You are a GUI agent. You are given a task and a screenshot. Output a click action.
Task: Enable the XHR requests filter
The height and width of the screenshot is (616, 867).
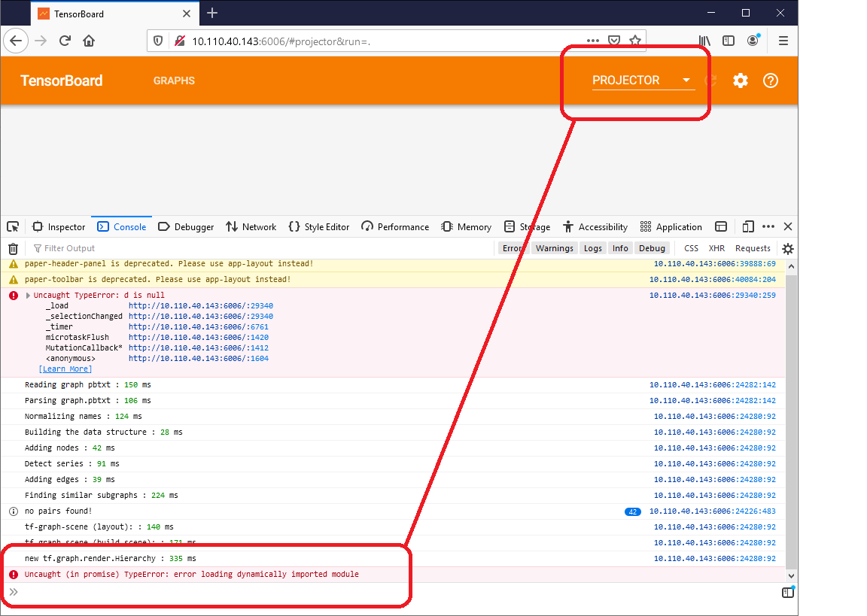(716, 247)
